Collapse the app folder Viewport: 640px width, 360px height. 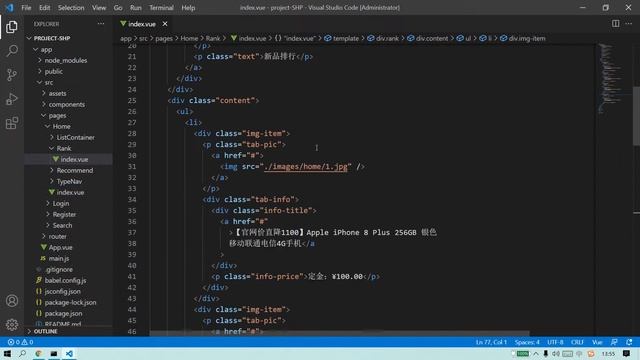46,49
